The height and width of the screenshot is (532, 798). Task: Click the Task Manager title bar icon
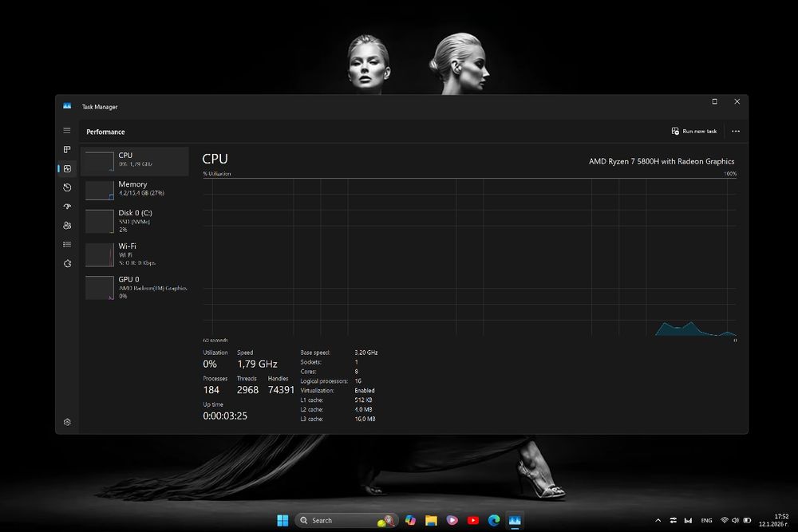[x=67, y=106]
